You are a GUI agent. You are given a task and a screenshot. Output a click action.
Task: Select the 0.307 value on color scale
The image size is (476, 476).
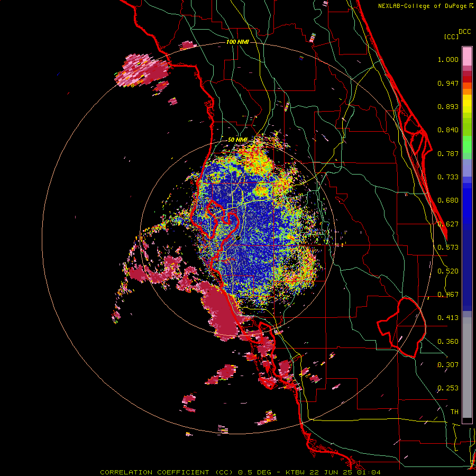pyautogui.click(x=448, y=364)
